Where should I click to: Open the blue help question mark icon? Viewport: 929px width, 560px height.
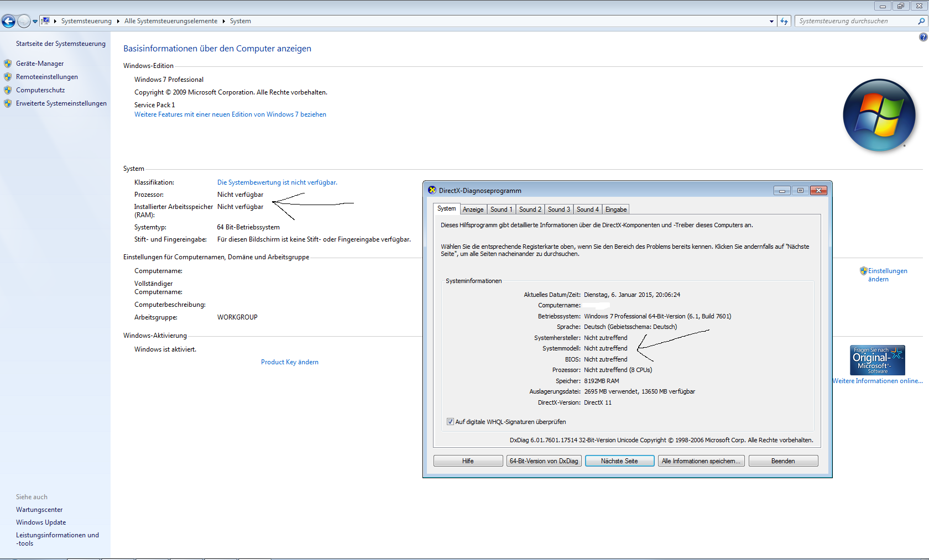tap(923, 37)
